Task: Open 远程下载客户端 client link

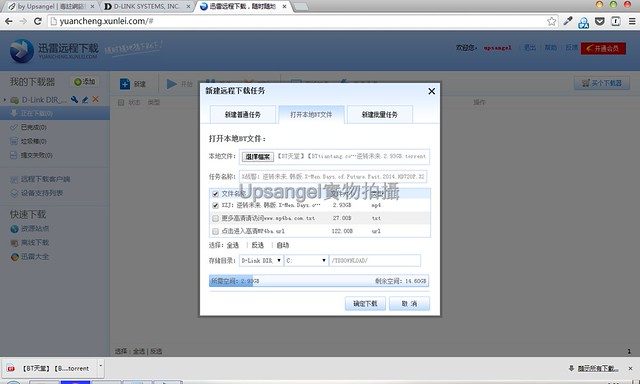Action: pos(45,179)
